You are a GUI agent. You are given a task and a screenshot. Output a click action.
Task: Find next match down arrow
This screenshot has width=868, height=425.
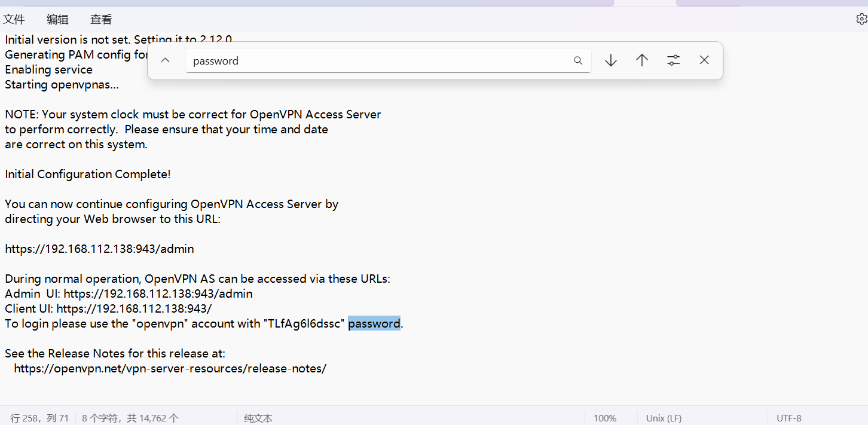point(610,60)
